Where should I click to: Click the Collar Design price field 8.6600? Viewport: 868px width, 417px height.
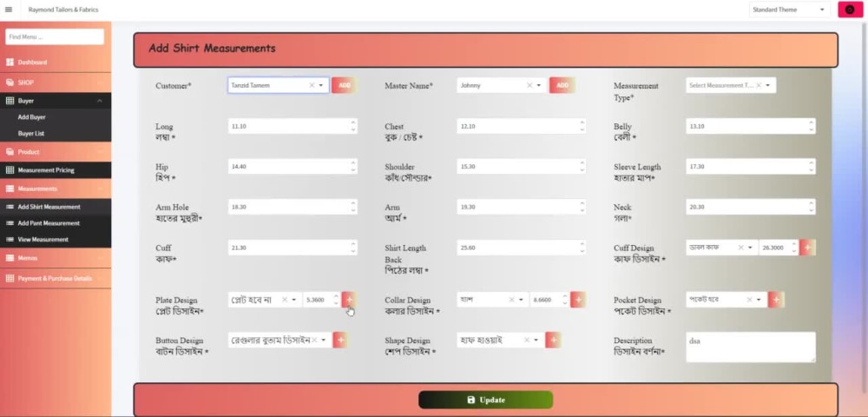[x=549, y=300]
